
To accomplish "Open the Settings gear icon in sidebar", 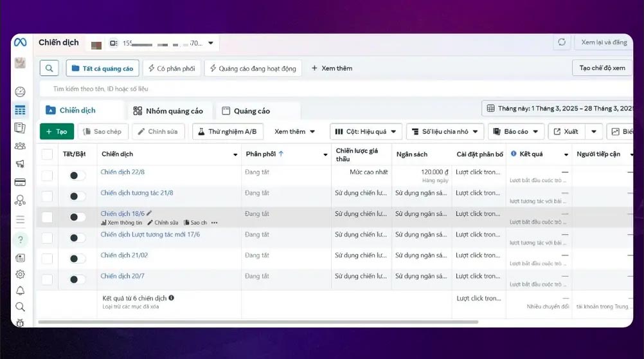I will tap(20, 274).
